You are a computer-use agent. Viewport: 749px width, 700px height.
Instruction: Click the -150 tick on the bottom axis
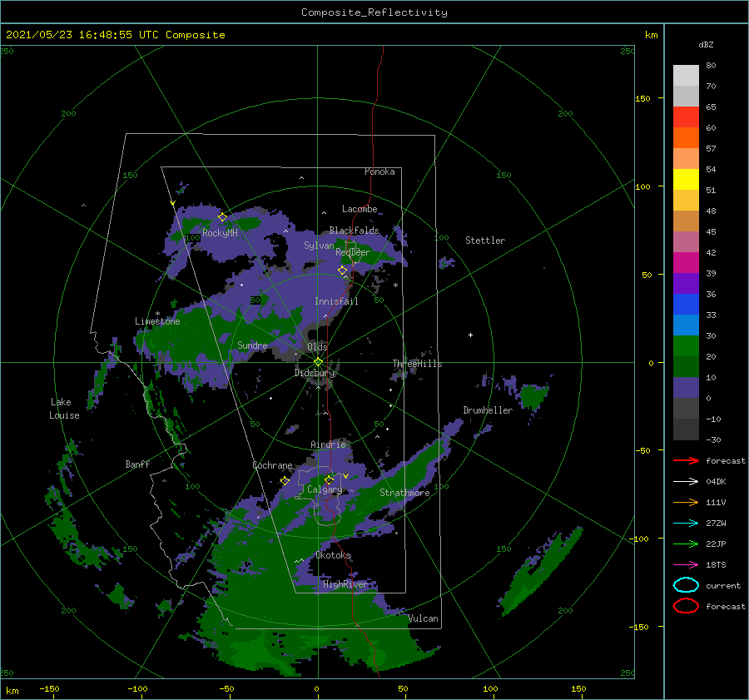point(49,688)
